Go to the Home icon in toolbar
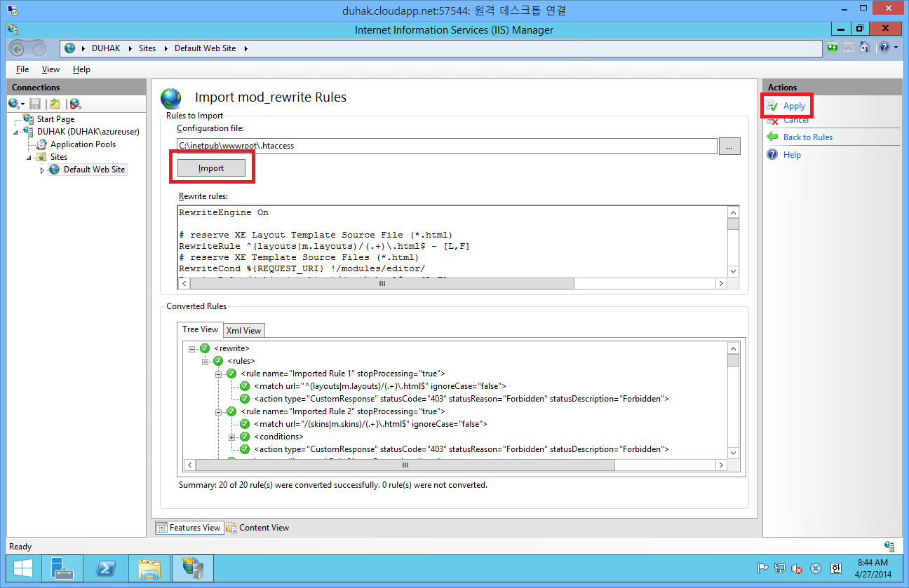Screen dimensions: 909x588 [x=865, y=48]
